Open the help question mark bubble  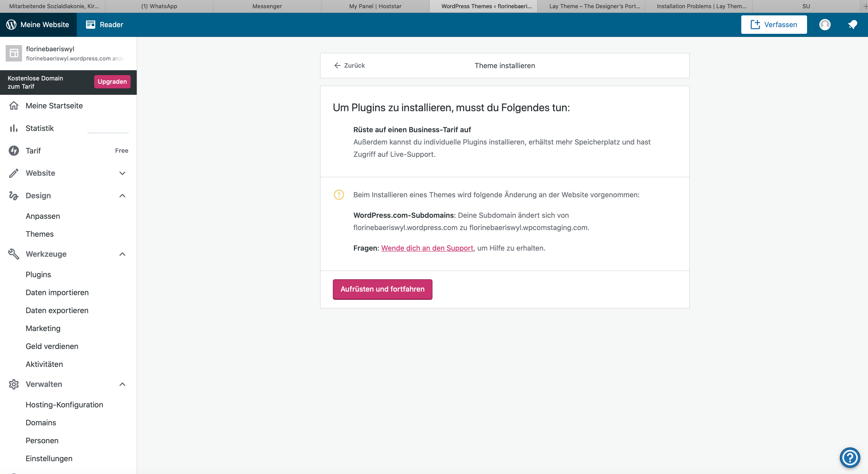click(x=850, y=458)
